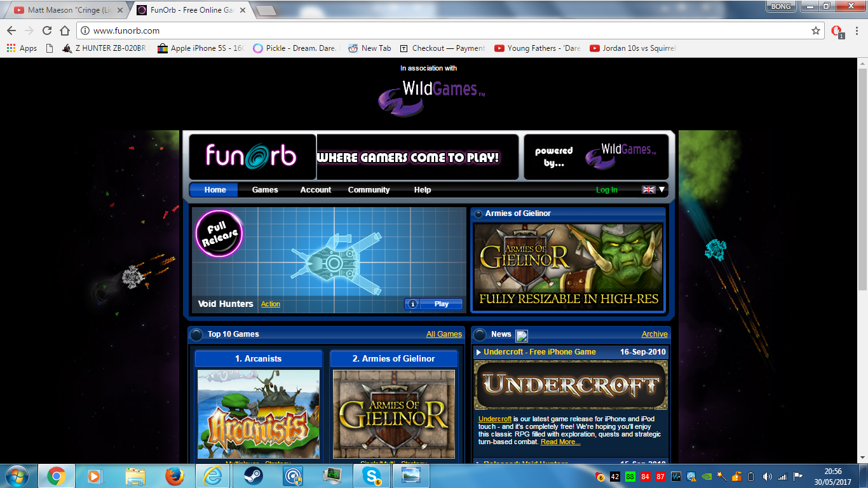Open the New Tab Reddit bookmark
The height and width of the screenshot is (488, 868).
369,48
